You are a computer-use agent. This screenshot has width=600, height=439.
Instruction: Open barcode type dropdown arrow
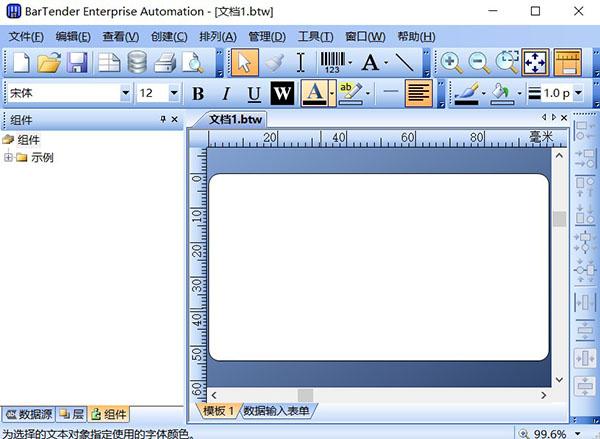click(350, 62)
